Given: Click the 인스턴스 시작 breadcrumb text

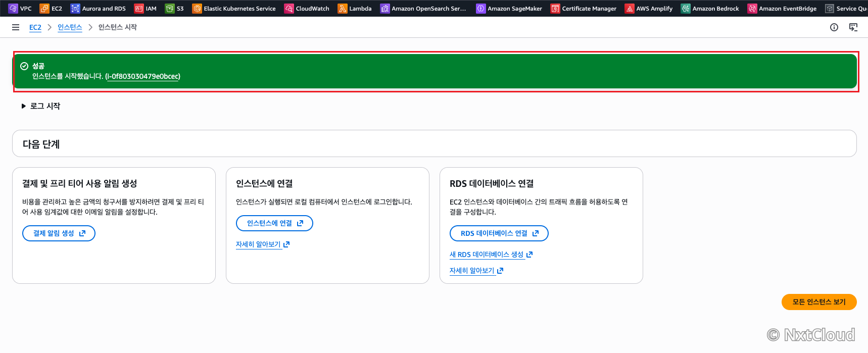Looking at the screenshot, I should pyautogui.click(x=118, y=27).
